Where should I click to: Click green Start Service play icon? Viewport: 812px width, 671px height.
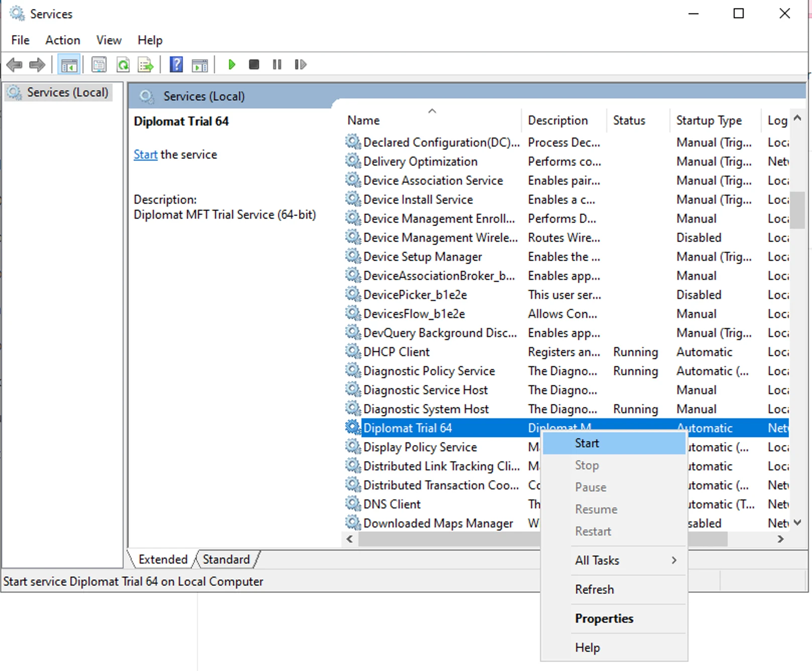[x=232, y=65]
